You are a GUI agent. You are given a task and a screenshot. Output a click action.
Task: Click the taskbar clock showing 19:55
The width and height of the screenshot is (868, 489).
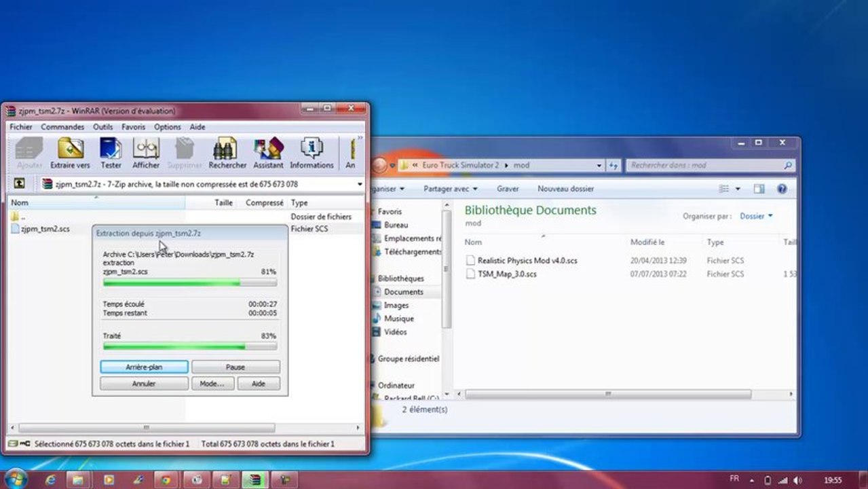[x=833, y=479]
